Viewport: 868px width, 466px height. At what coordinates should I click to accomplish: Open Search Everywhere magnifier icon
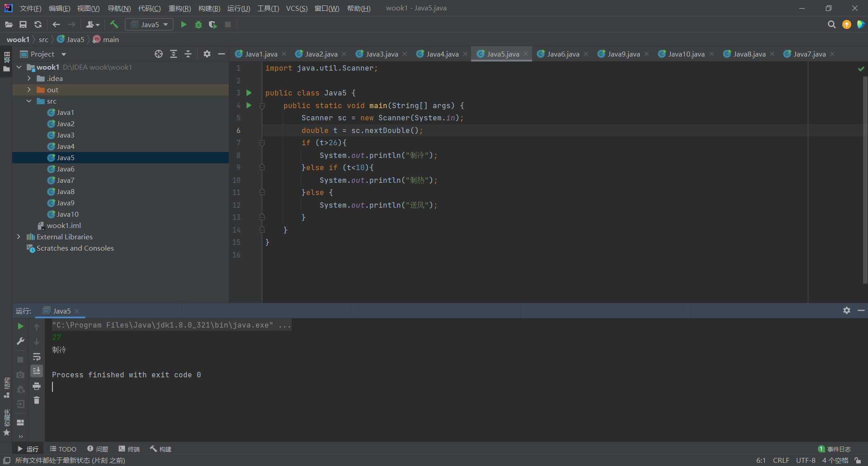tap(831, 24)
